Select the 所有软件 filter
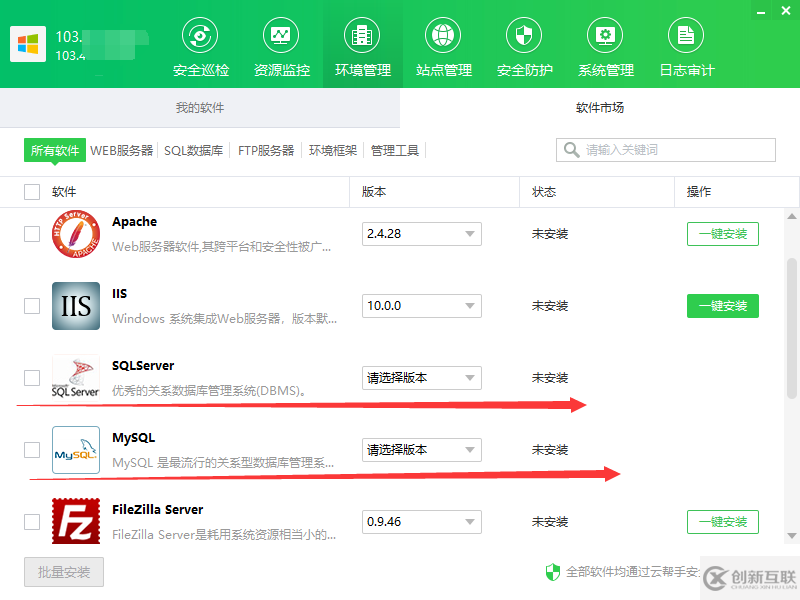The height and width of the screenshot is (600, 800). (x=55, y=151)
